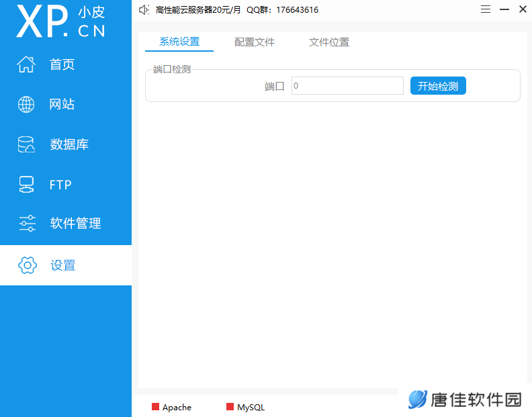Go to 网站 in the sidebar
This screenshot has width=532, height=417.
(x=62, y=104)
